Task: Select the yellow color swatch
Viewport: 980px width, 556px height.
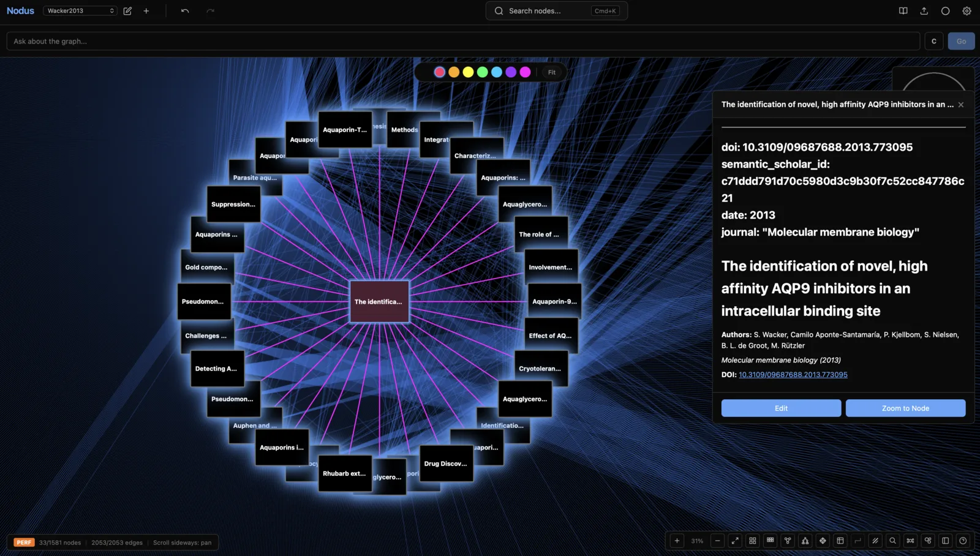Action: [x=468, y=72]
